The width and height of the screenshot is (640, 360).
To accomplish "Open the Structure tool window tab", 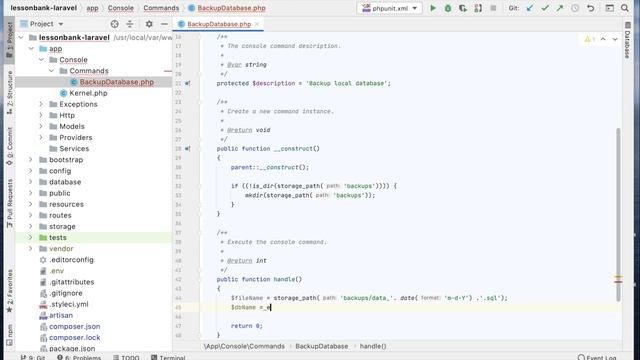I will (9, 92).
